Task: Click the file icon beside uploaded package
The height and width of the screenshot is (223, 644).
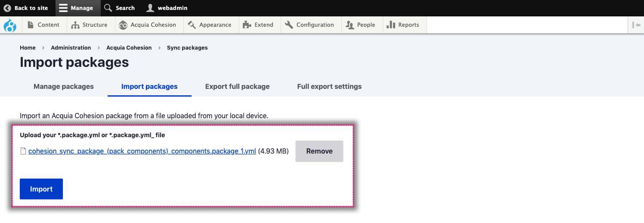Action: tap(23, 151)
